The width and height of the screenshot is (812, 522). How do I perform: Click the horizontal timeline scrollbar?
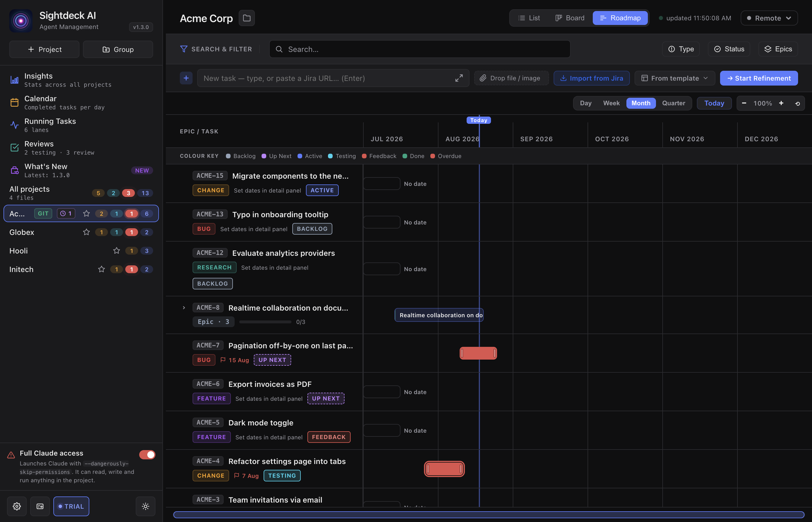pos(489,514)
